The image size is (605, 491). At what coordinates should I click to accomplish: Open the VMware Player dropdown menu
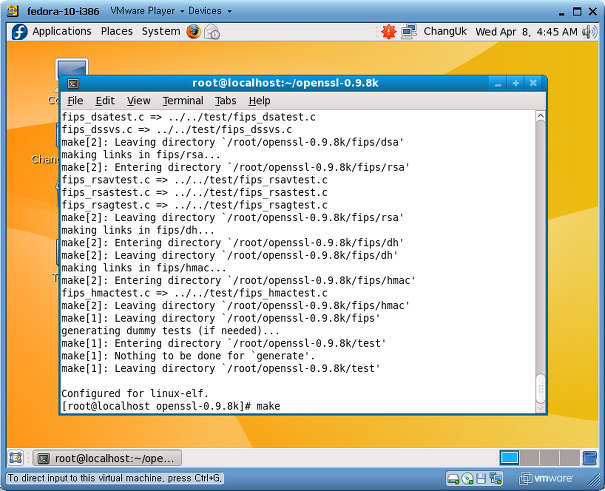click(147, 11)
